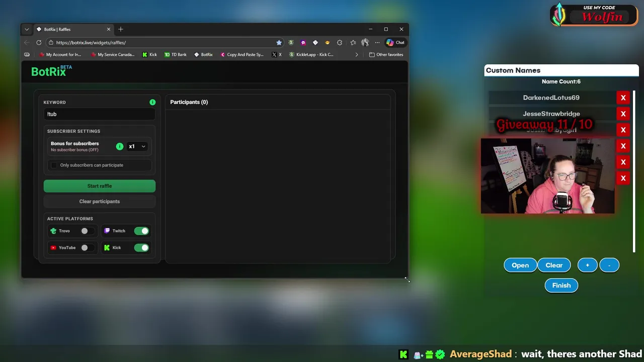Open the TD Bank bookmark
The height and width of the screenshot is (362, 644).
[176, 54]
